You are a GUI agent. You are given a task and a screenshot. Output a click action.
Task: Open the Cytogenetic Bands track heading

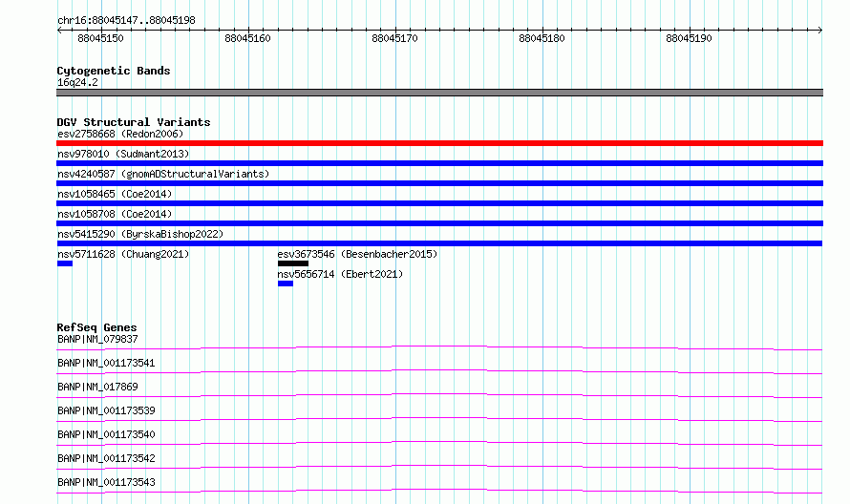pyautogui.click(x=114, y=71)
